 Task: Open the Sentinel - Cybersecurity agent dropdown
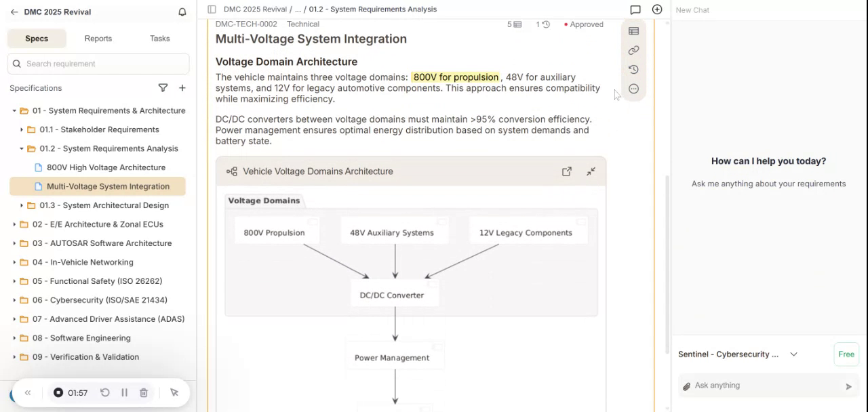[x=793, y=354]
